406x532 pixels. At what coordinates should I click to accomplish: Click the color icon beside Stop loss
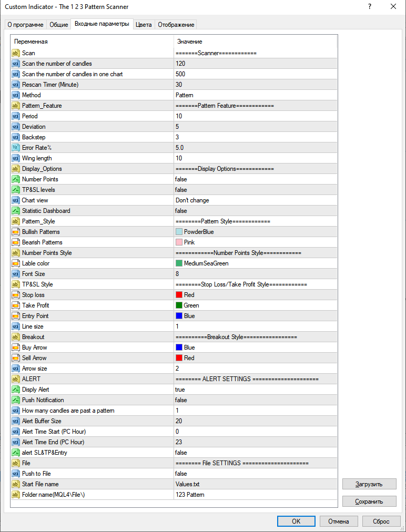pos(16,295)
